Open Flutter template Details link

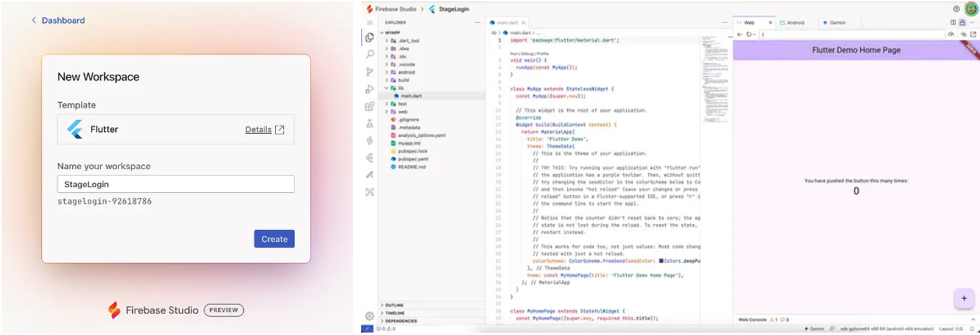click(265, 130)
